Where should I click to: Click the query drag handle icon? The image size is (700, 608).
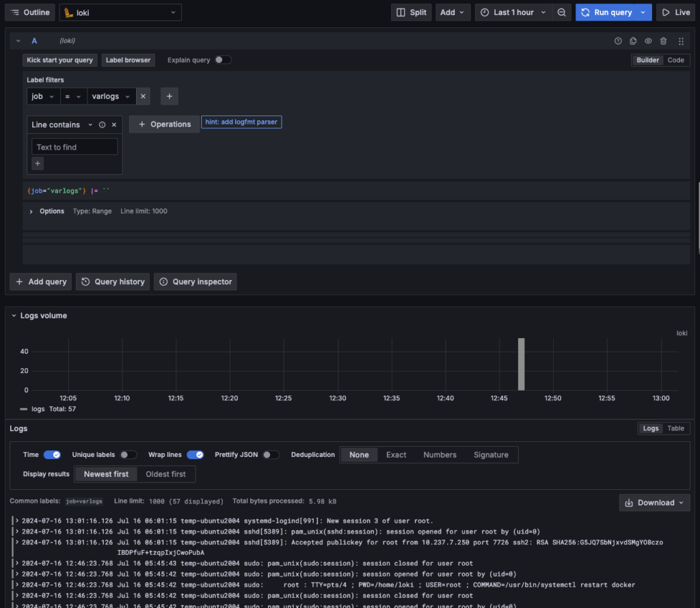[x=681, y=41]
